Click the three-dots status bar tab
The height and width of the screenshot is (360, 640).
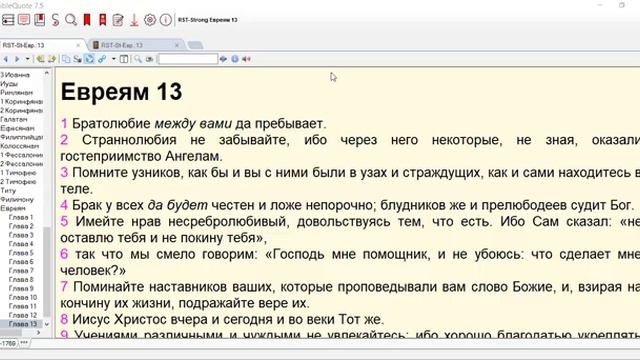pyautogui.click(x=24, y=343)
